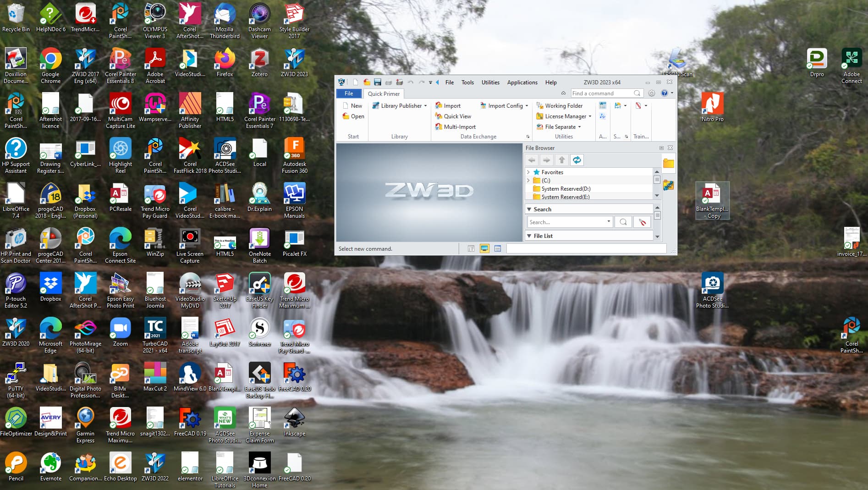The width and height of the screenshot is (868, 490).
Task: Click Quick View in Data Exchange group
Action: coord(453,116)
